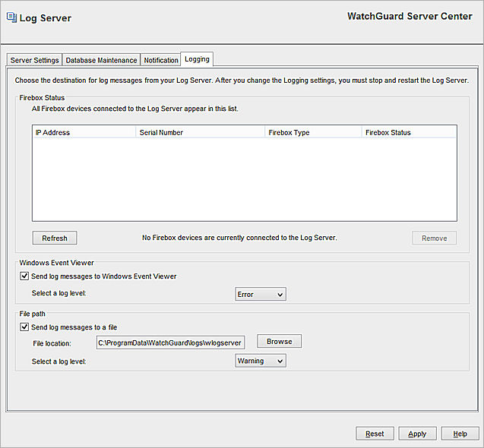484x448 pixels.
Task: Select the Logging tab
Action: tap(197, 59)
